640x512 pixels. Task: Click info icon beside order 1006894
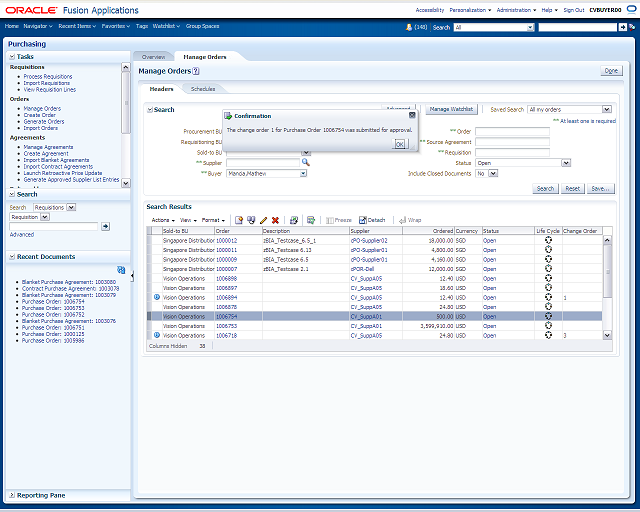coord(157,297)
